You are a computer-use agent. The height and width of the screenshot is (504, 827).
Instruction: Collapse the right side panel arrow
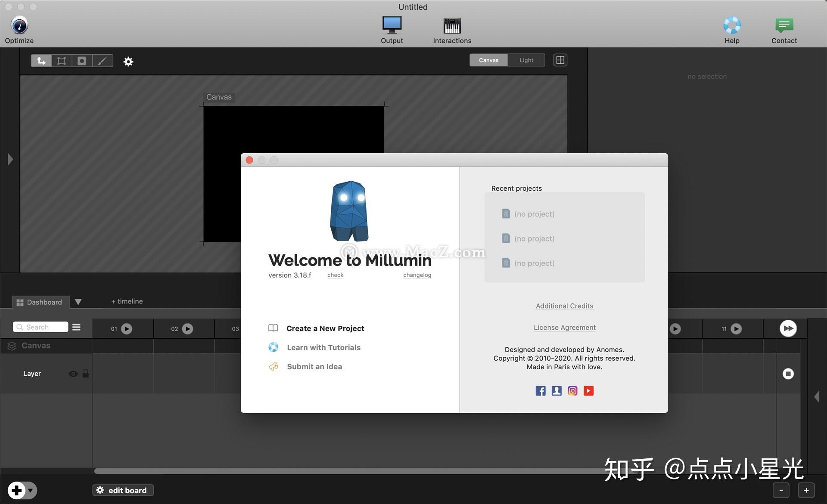(x=817, y=396)
